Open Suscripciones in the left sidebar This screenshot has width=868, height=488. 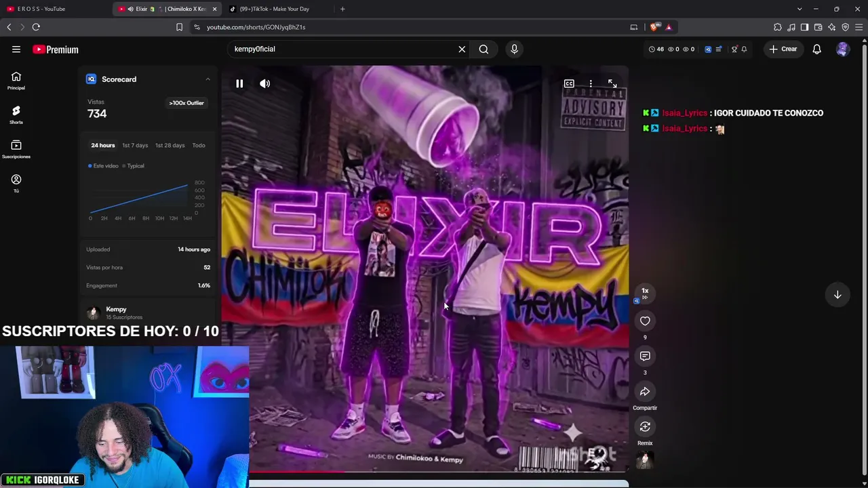click(x=16, y=149)
